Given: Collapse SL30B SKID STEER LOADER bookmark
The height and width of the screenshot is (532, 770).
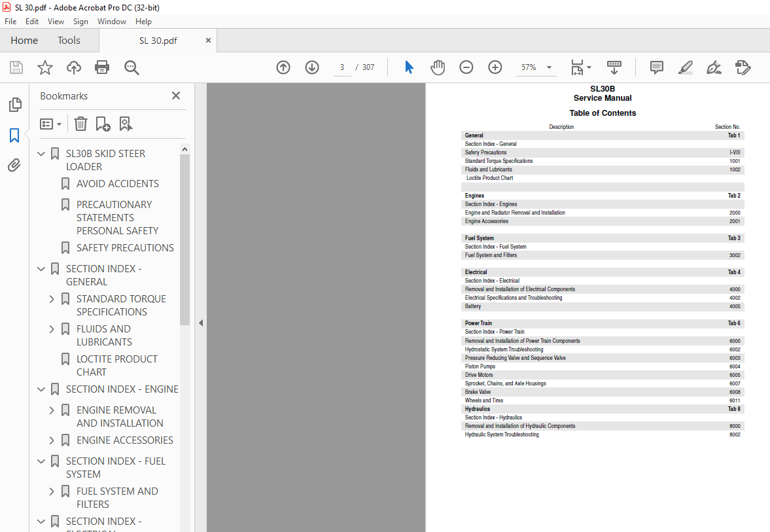Looking at the screenshot, I should [41, 154].
